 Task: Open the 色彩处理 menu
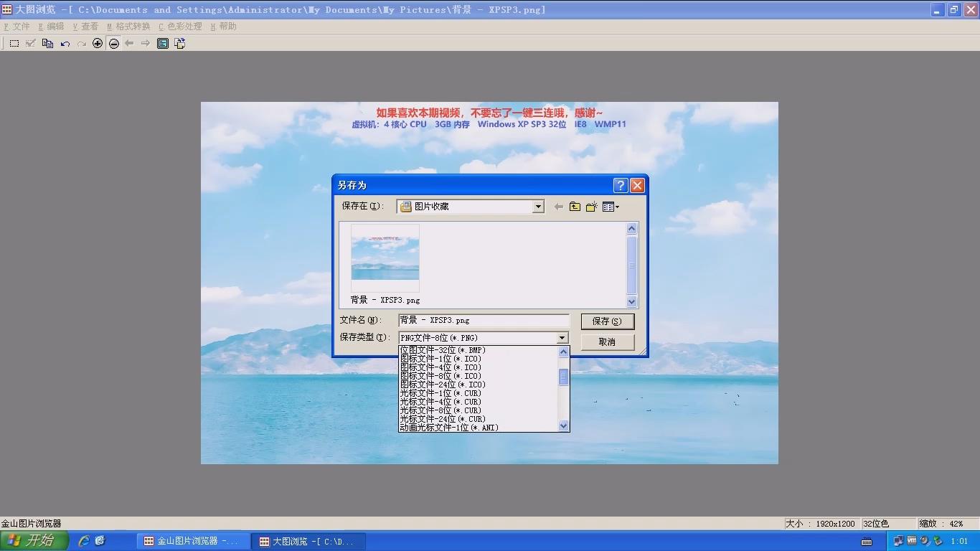click(180, 27)
